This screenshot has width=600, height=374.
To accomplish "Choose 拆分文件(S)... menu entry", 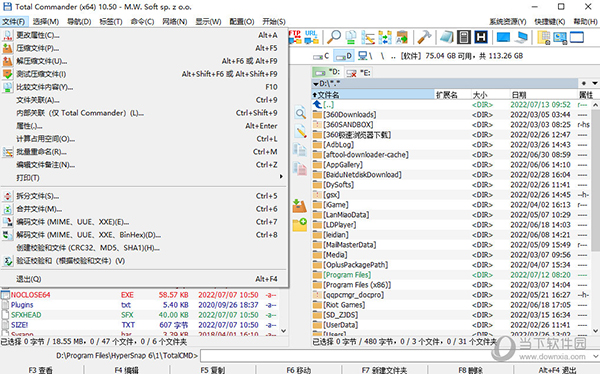I will tap(143, 196).
